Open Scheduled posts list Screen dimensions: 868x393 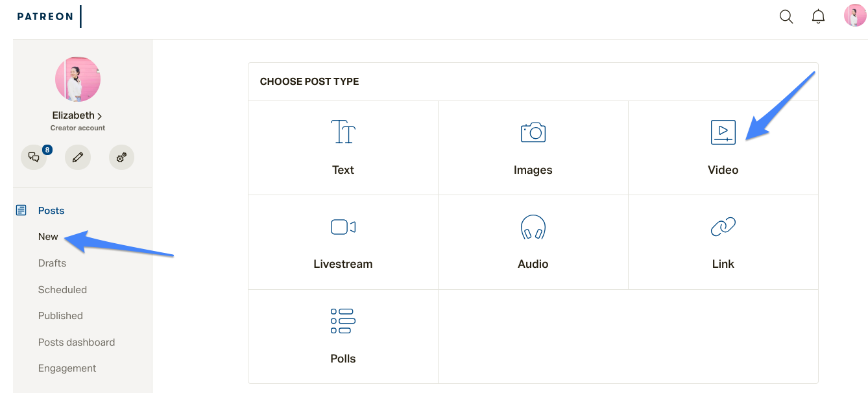(x=62, y=290)
